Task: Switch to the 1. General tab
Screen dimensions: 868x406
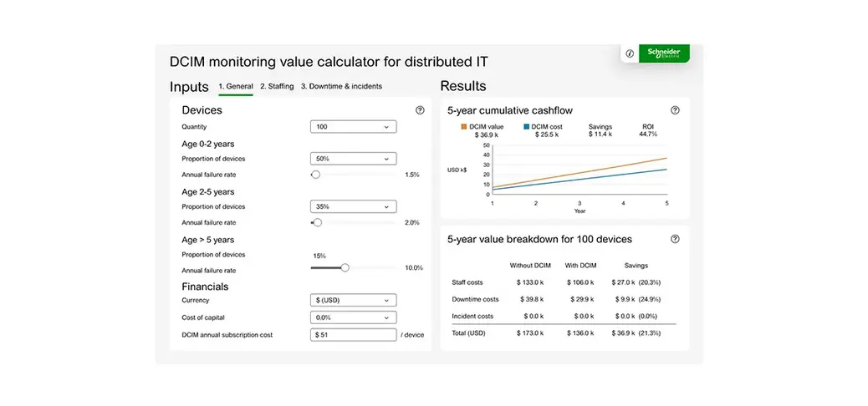Action: [x=236, y=86]
